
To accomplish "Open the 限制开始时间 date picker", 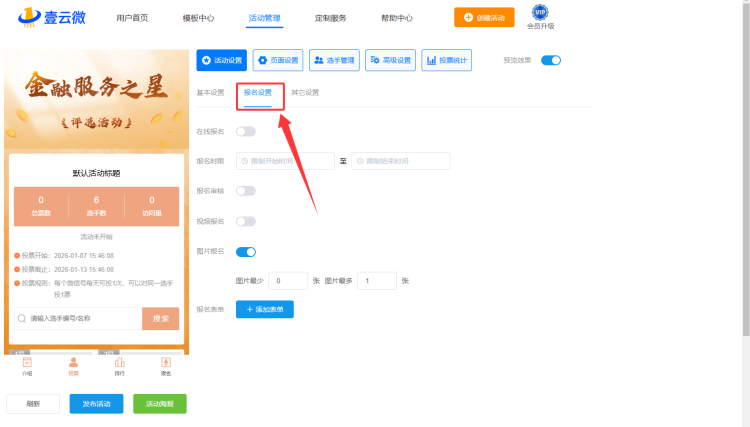I will pyautogui.click(x=286, y=161).
